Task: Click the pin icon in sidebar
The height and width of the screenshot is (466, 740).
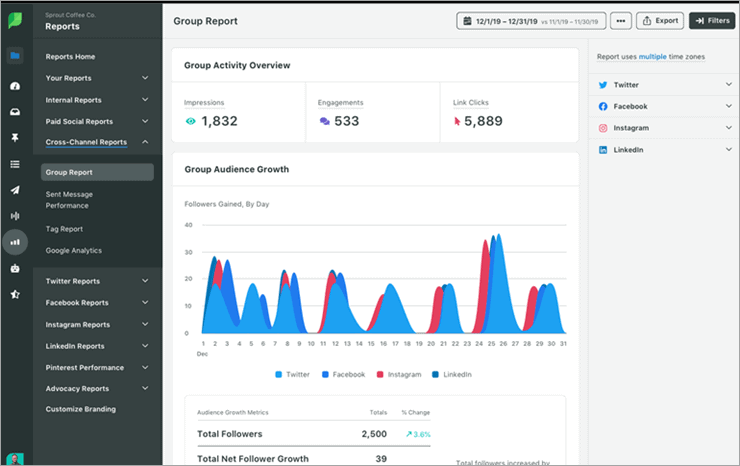Action: tap(15, 137)
